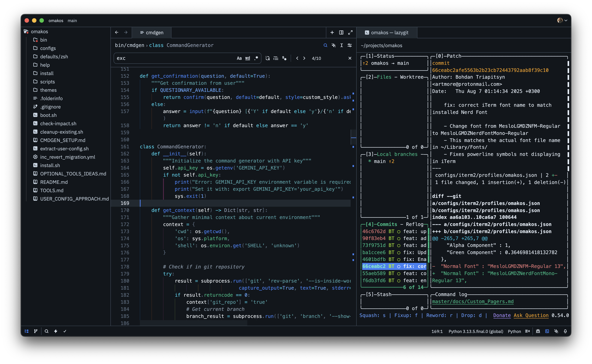Toggle the replace icon in search bar

(268, 58)
